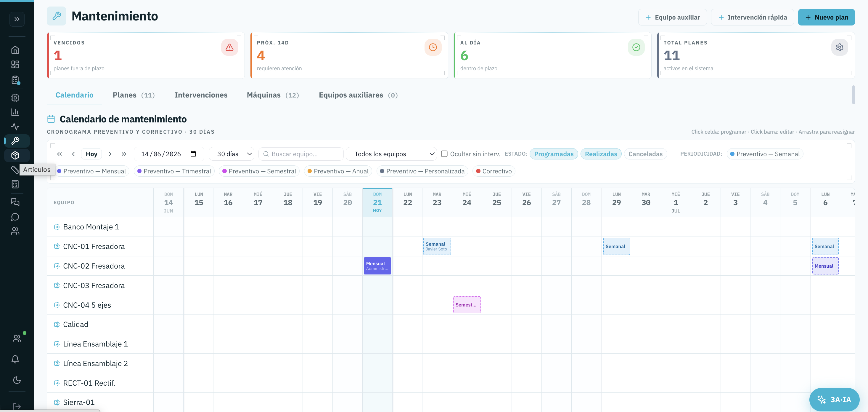Open the single chat bubble icon in sidebar
Image resolution: width=868 pixels, height=412 pixels.
pyautogui.click(x=15, y=217)
